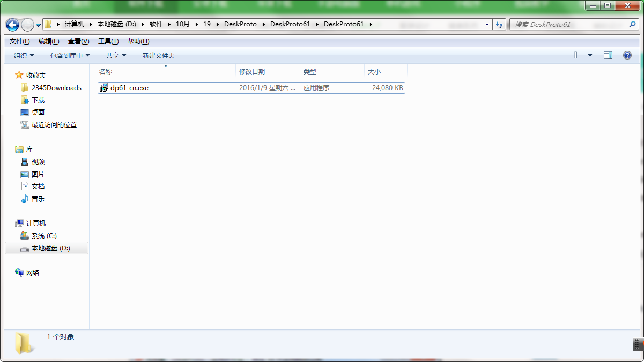Click the search magnifier icon

point(632,24)
